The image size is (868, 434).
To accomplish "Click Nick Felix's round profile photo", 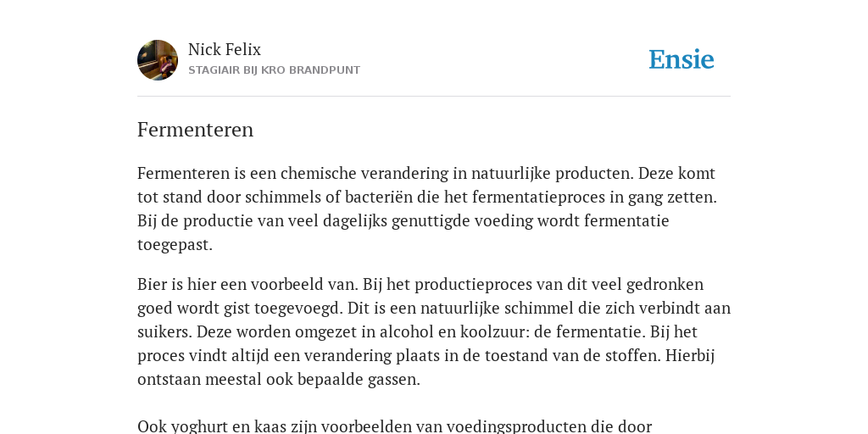I will 158,60.
